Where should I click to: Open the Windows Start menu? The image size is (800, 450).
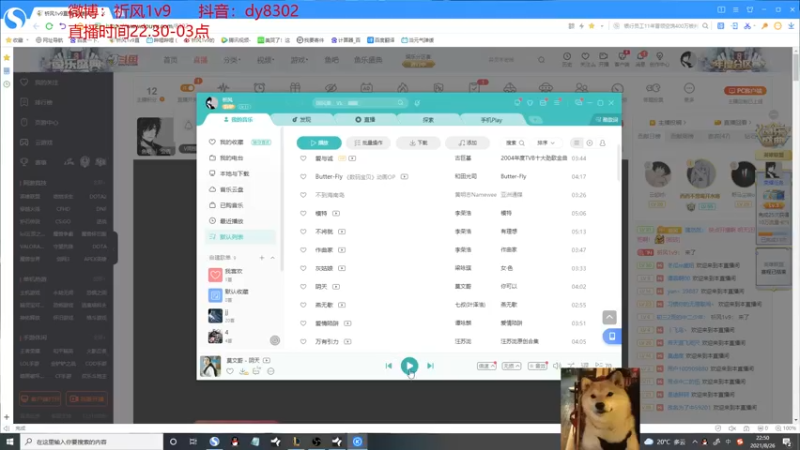[10, 441]
